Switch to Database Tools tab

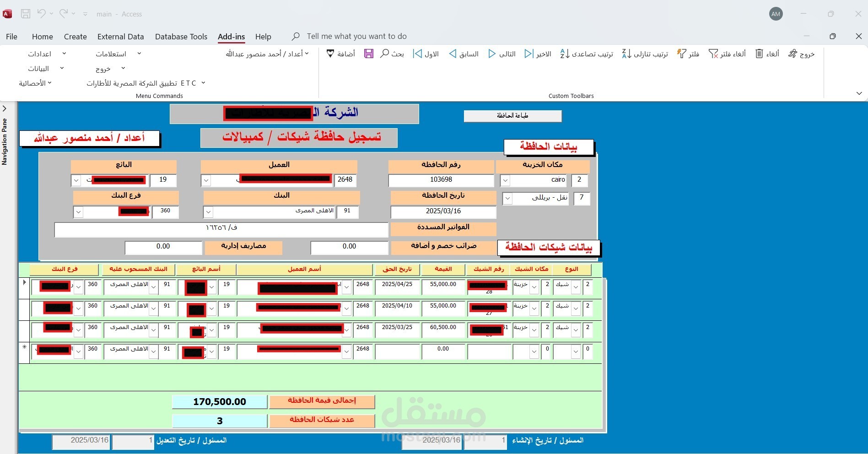click(181, 37)
